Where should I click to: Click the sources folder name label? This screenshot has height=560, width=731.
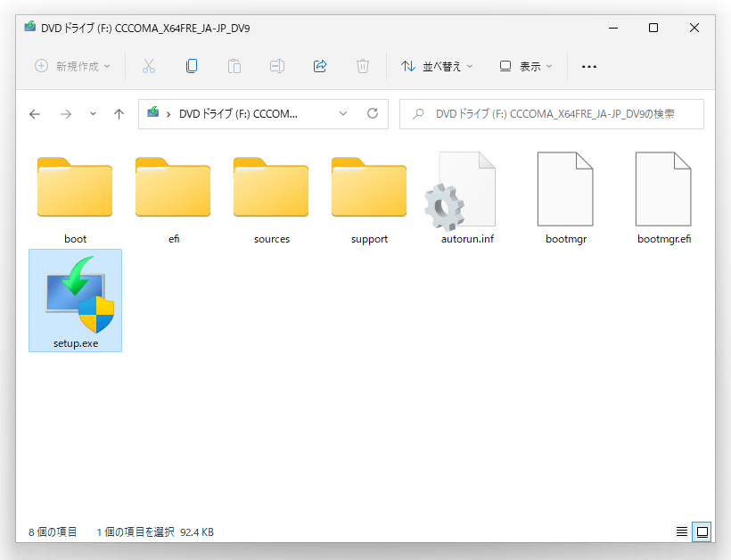tap(272, 239)
